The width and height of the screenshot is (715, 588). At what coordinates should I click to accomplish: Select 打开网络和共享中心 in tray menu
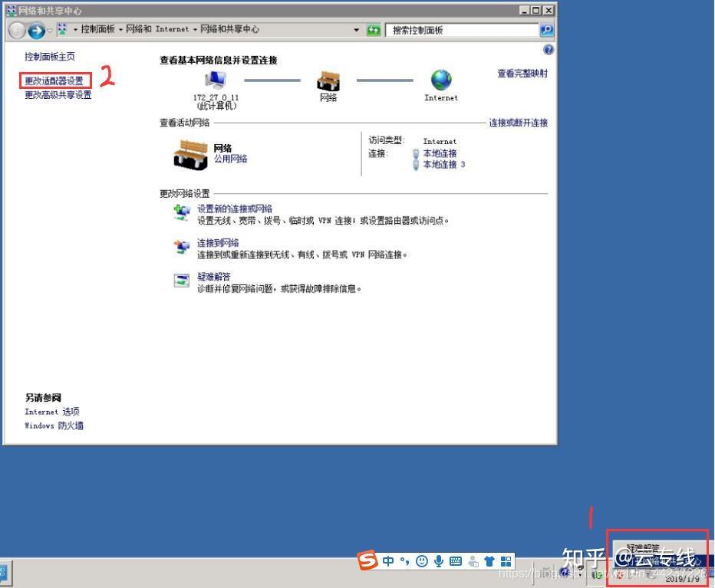660,560
